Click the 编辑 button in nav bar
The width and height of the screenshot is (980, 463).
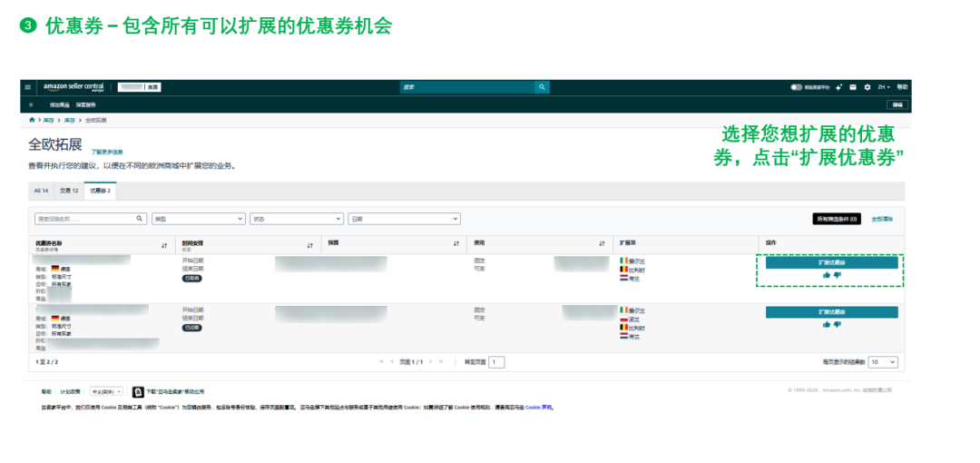point(897,104)
